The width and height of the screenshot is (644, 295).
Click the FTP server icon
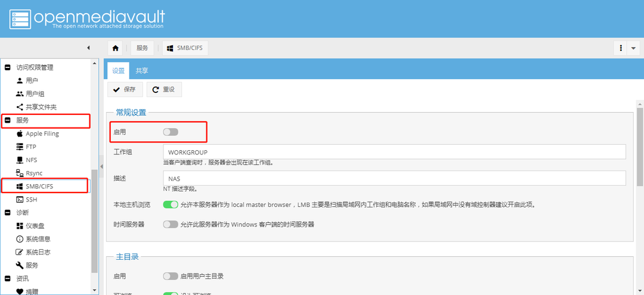point(20,147)
